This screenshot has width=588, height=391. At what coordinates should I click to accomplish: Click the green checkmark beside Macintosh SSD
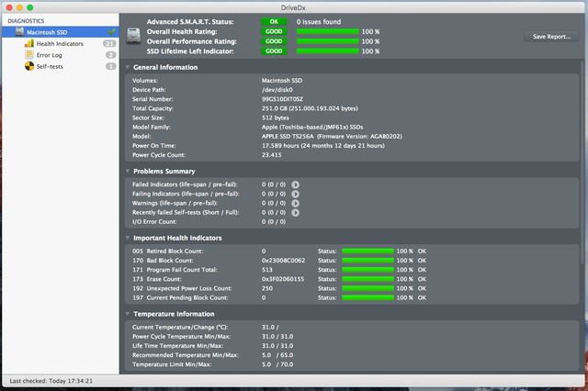[x=111, y=32]
